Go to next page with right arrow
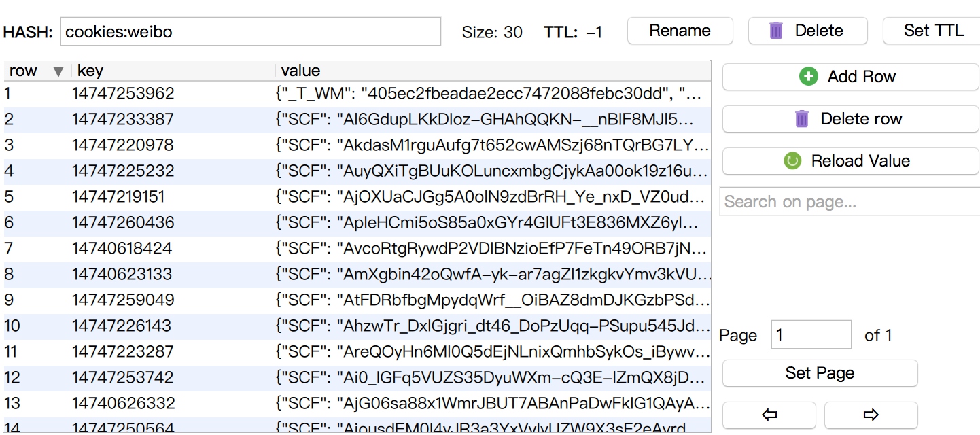 [x=871, y=415]
